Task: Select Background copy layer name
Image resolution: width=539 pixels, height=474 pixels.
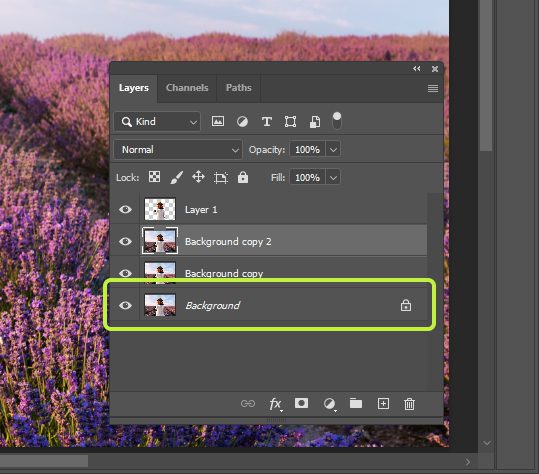Action: pos(224,273)
